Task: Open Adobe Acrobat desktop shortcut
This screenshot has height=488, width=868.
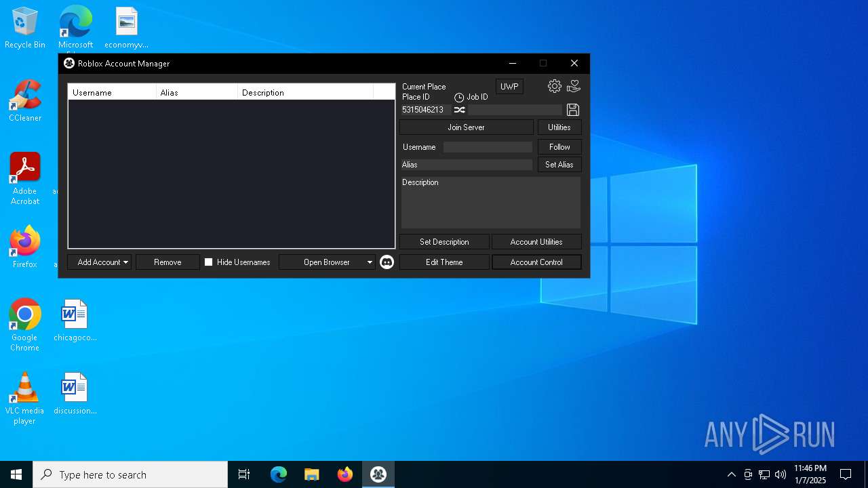Action: (25, 178)
